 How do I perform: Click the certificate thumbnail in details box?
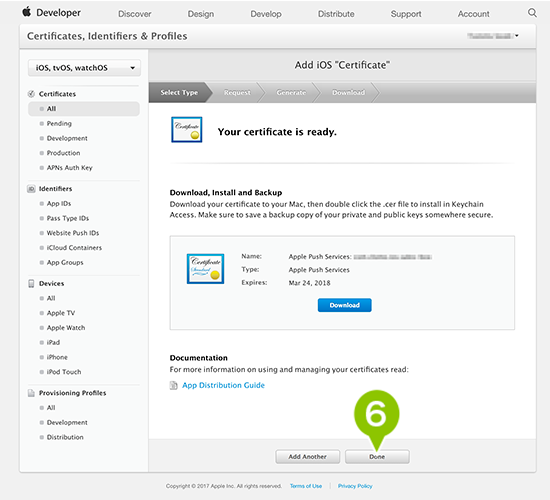[206, 269]
